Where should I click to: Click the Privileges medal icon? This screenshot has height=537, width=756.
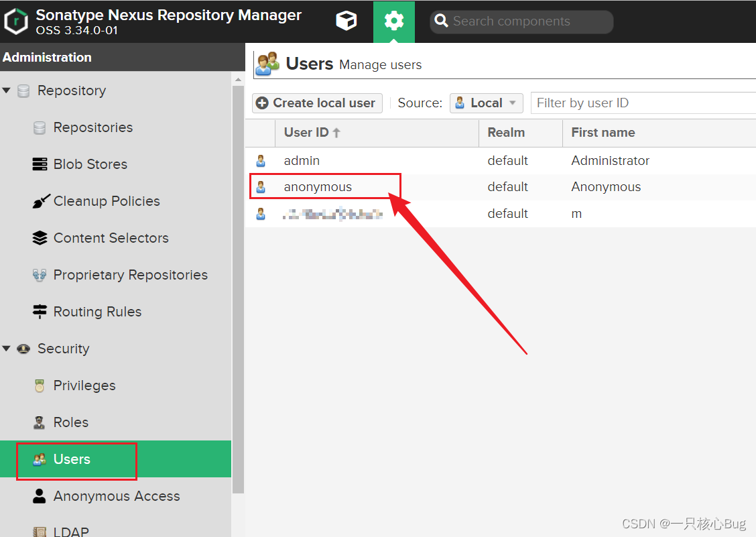point(40,385)
